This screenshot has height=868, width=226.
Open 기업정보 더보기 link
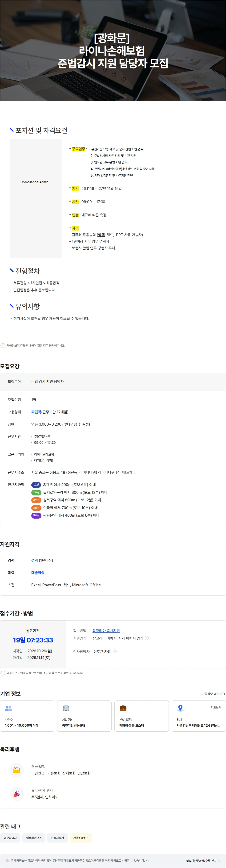tap(213, 694)
